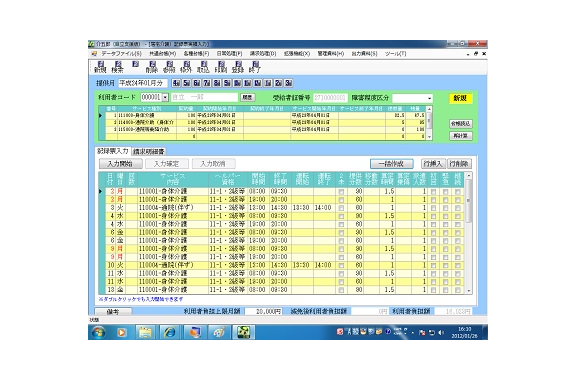Click the 再計算 button
575x380 pixels.
pos(461,136)
